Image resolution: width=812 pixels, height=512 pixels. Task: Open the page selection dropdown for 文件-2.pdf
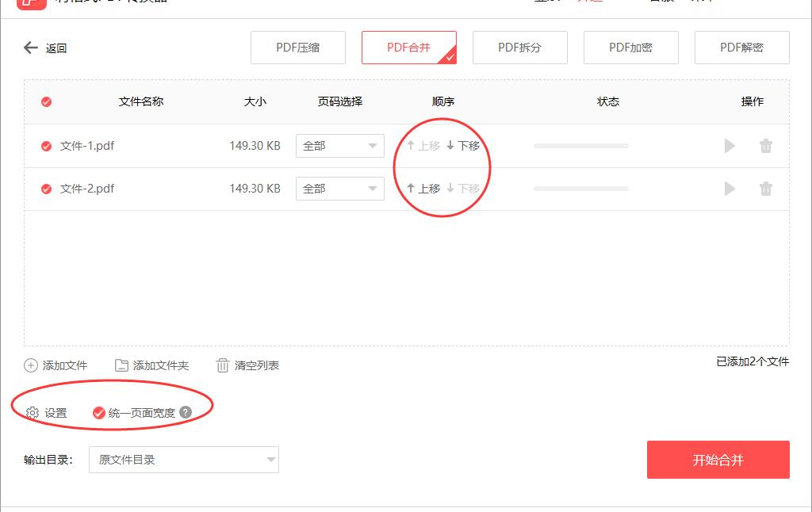pyautogui.click(x=339, y=189)
